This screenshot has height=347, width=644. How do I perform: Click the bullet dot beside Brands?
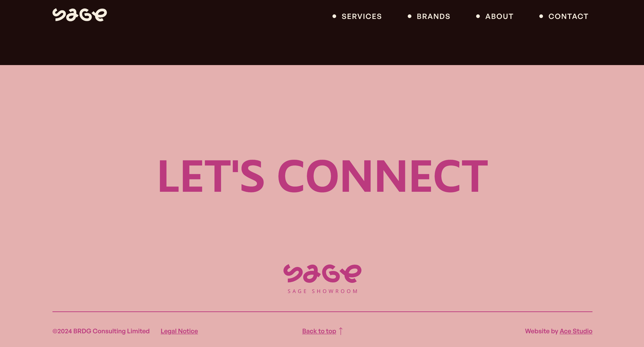410,16
